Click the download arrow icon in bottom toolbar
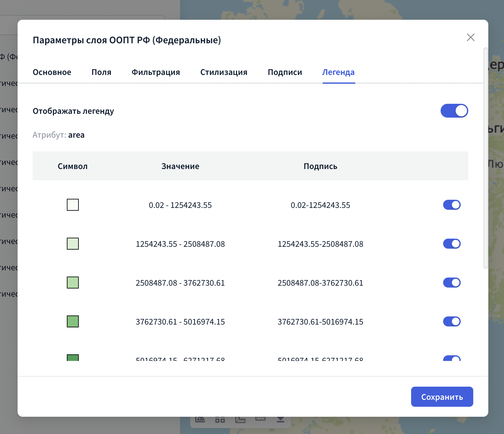 [280, 420]
